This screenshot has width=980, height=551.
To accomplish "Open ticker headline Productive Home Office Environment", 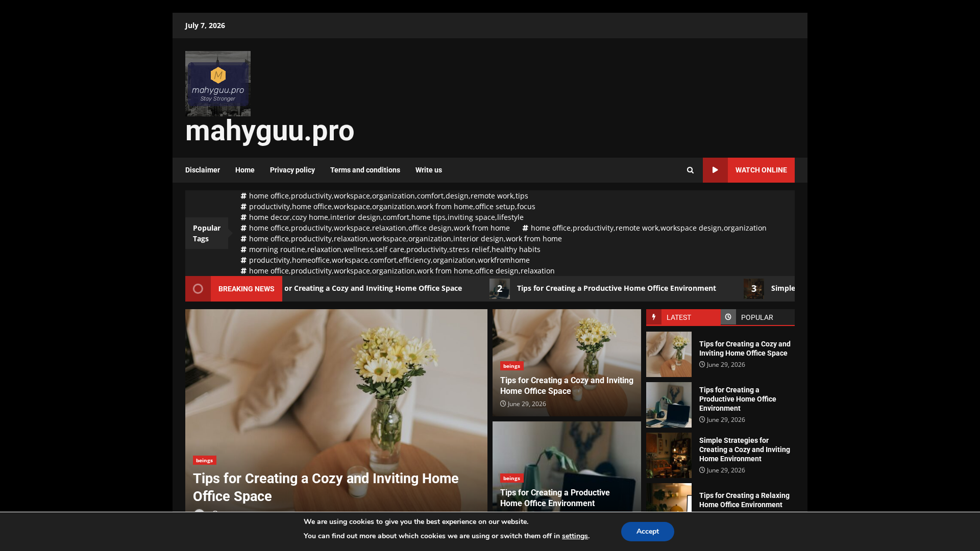I will (x=616, y=288).
